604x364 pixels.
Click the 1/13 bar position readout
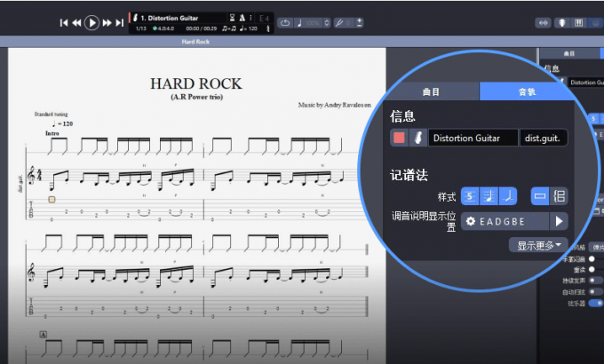pos(141,28)
